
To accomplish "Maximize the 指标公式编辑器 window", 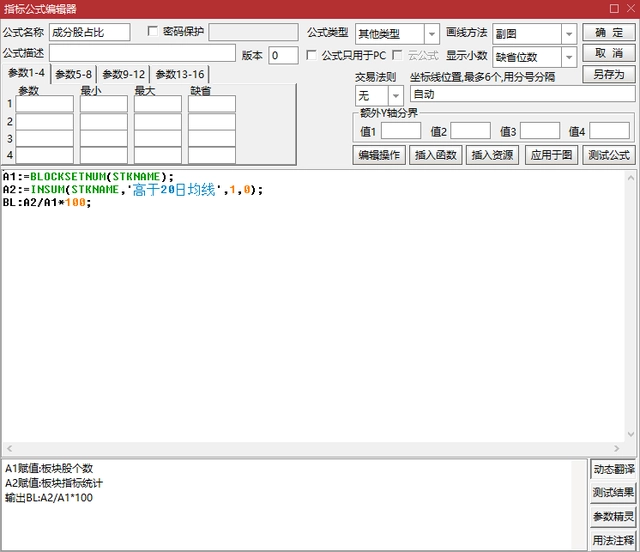I will tap(614, 9).
